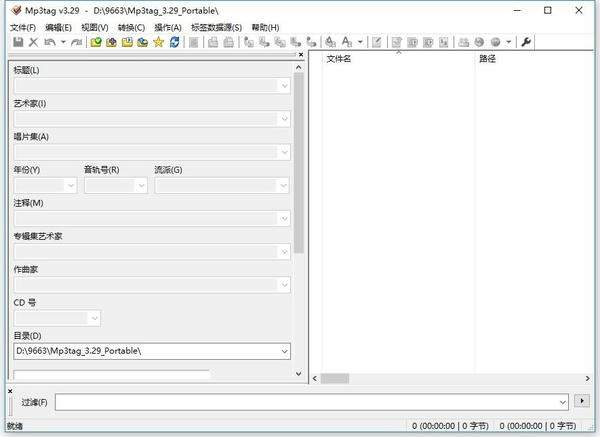Open the 编辑(E) menu

[58, 28]
